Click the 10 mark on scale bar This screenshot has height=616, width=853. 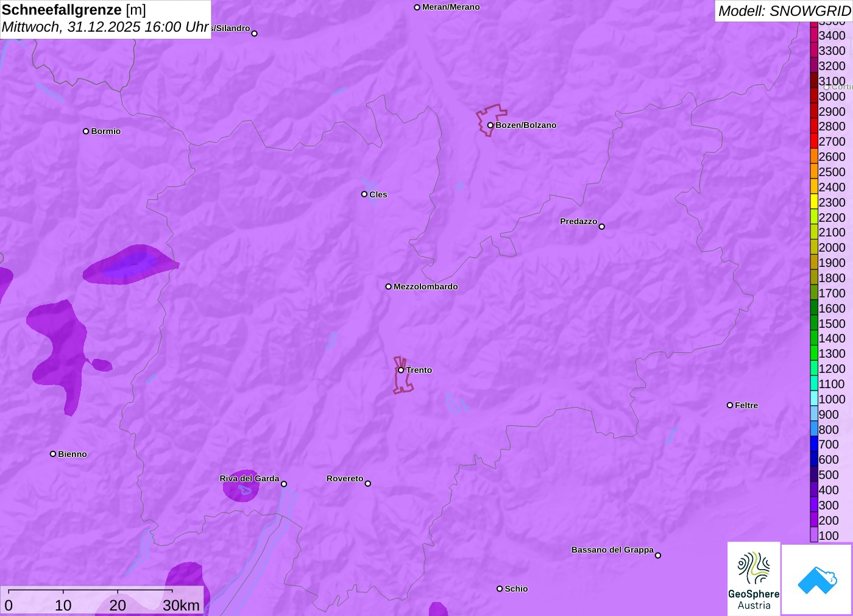click(x=63, y=605)
